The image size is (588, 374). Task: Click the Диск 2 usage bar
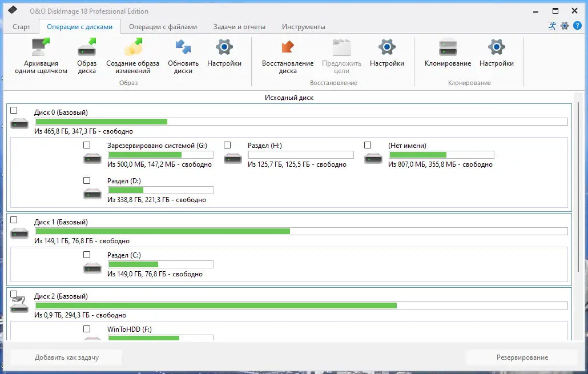(301, 305)
